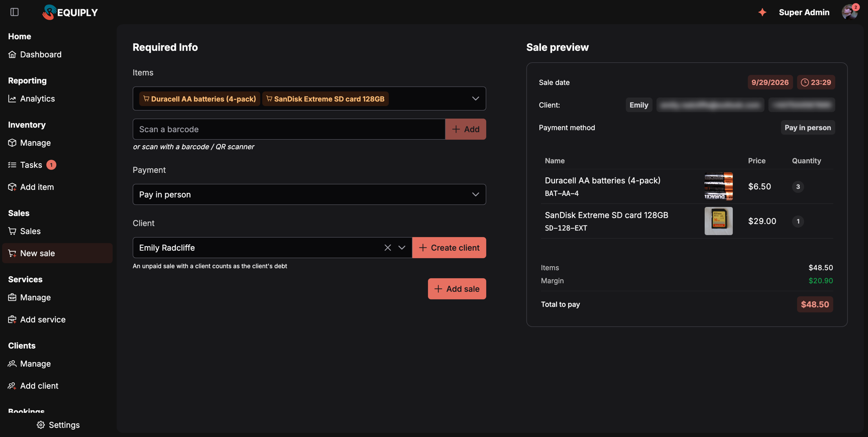Expand the Items multi-select dropdown

(x=475, y=98)
